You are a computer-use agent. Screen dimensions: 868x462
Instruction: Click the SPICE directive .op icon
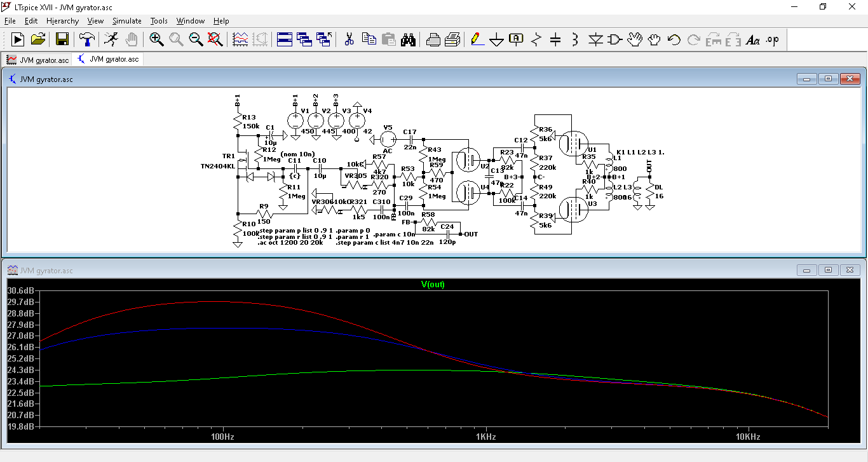pos(772,39)
